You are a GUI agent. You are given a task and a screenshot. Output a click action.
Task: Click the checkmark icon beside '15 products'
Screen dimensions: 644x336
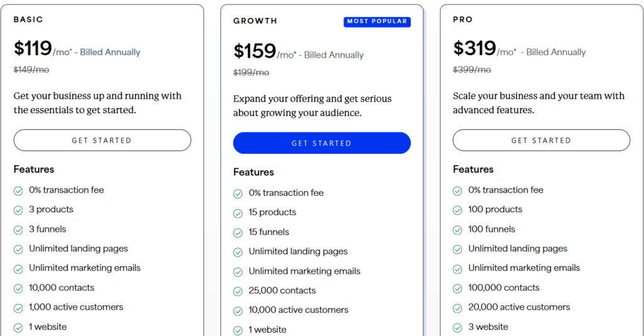[x=238, y=214]
